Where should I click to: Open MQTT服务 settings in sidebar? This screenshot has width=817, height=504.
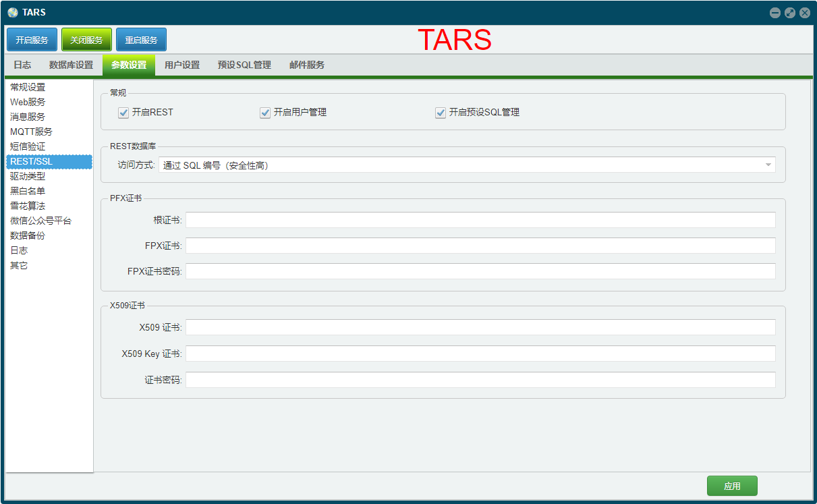point(49,132)
